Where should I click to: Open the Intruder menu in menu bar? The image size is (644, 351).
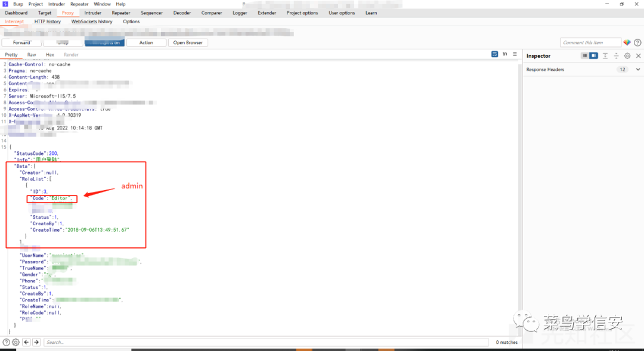click(57, 4)
